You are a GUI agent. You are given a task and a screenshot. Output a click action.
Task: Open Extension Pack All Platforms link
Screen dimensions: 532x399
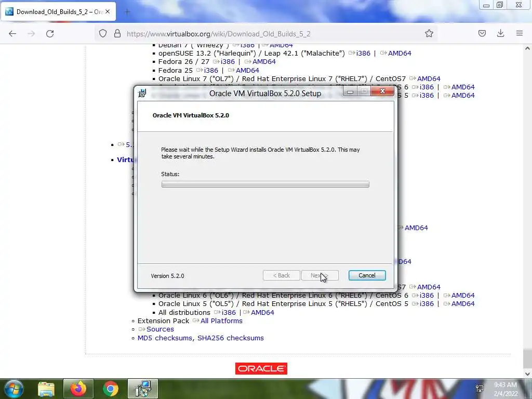click(221, 321)
